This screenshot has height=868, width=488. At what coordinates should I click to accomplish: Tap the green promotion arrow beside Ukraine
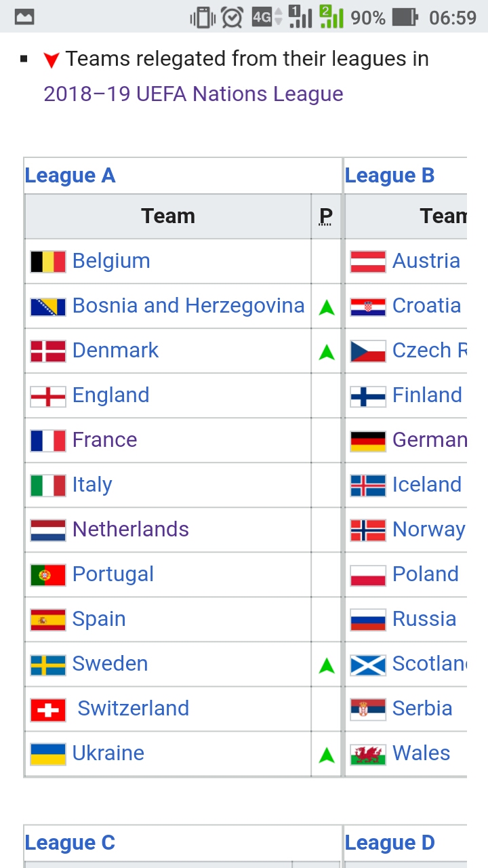(x=327, y=755)
